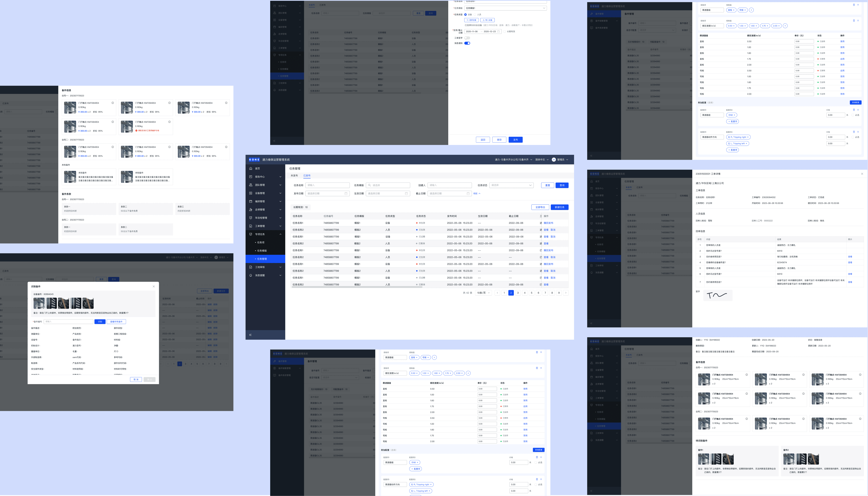This screenshot has width=868, height=496.
Task: Click 报告中心 sidebar icon in the undimmed window
Action: 251,177
